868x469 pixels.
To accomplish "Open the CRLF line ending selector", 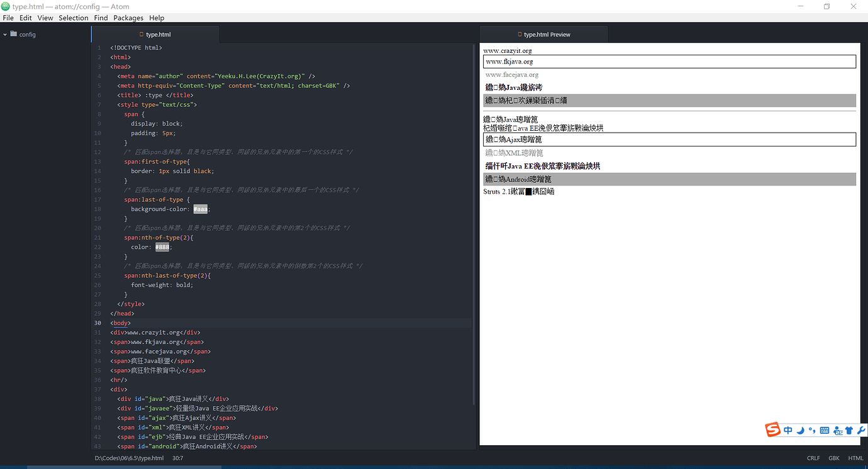I will [813, 458].
